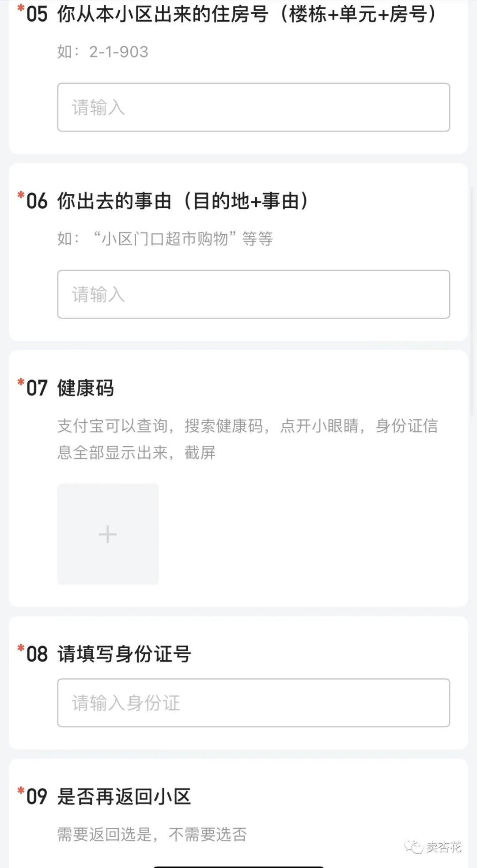Click the vertical scrollbar on the right edge

472,300
